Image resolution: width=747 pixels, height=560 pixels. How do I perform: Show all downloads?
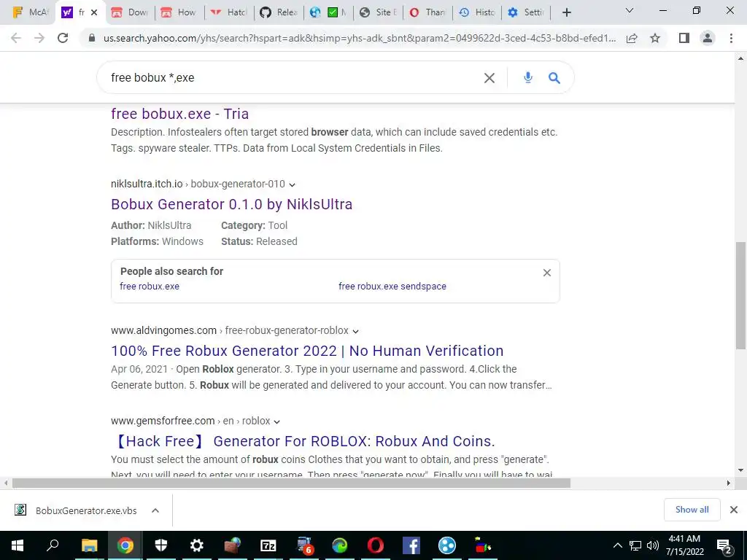[692, 510]
